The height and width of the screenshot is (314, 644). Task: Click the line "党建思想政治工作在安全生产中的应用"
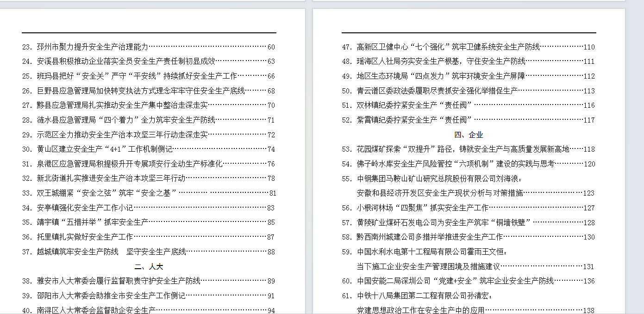click(x=476, y=310)
